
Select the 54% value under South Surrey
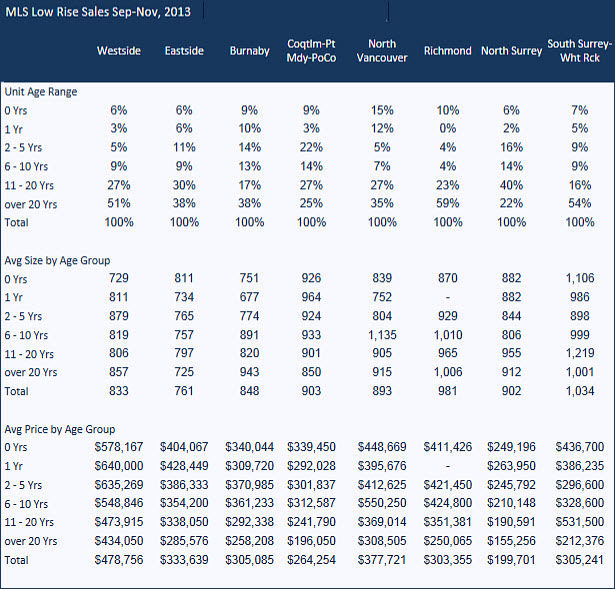tap(580, 204)
